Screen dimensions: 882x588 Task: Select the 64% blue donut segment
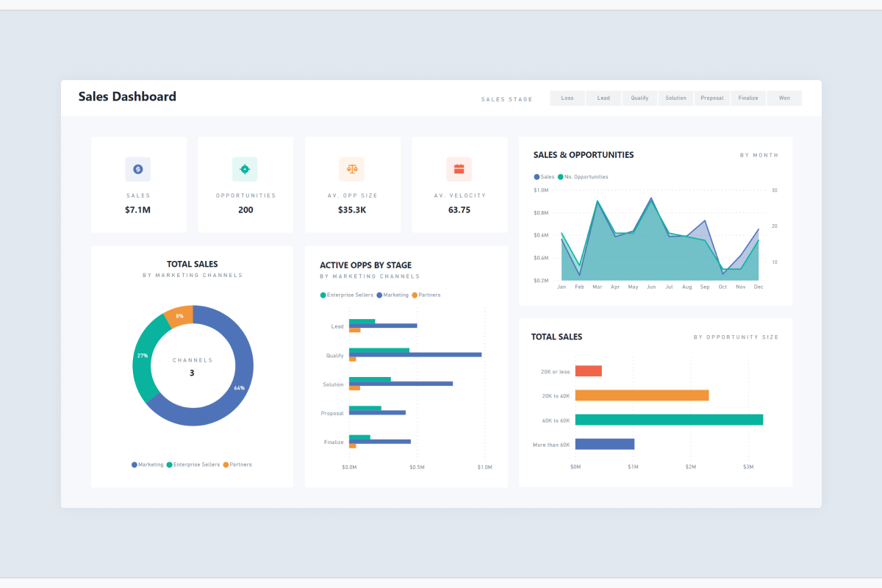tap(239, 387)
